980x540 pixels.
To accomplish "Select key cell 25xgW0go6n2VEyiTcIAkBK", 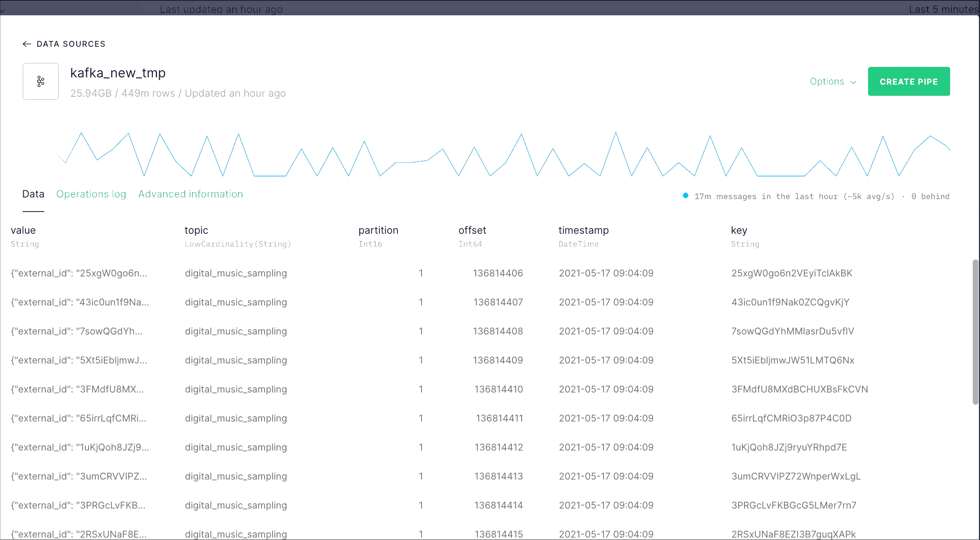I will click(792, 273).
